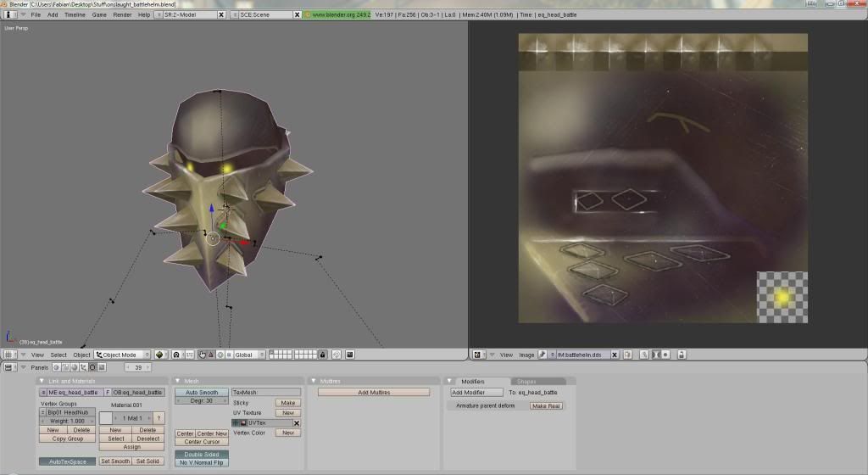Click the draw type shading icon
This screenshot has width=868, height=475.
[159, 355]
